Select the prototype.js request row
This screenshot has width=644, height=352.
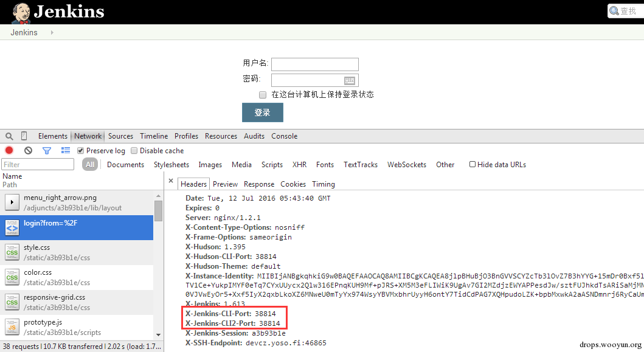click(x=77, y=327)
